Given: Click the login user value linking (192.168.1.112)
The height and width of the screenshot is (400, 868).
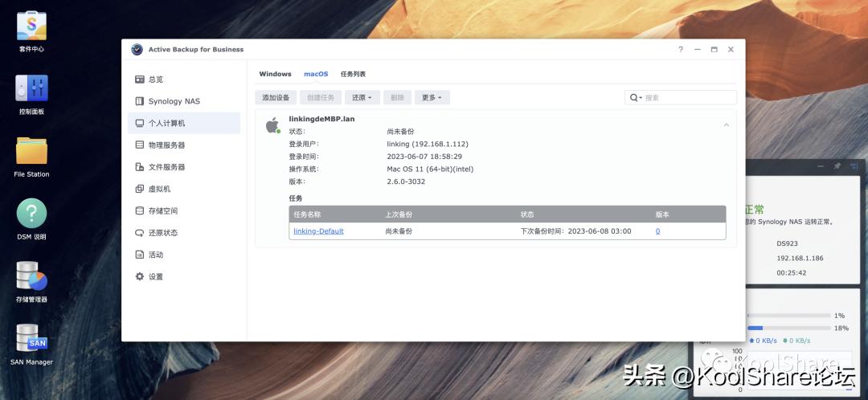Looking at the screenshot, I should [428, 144].
